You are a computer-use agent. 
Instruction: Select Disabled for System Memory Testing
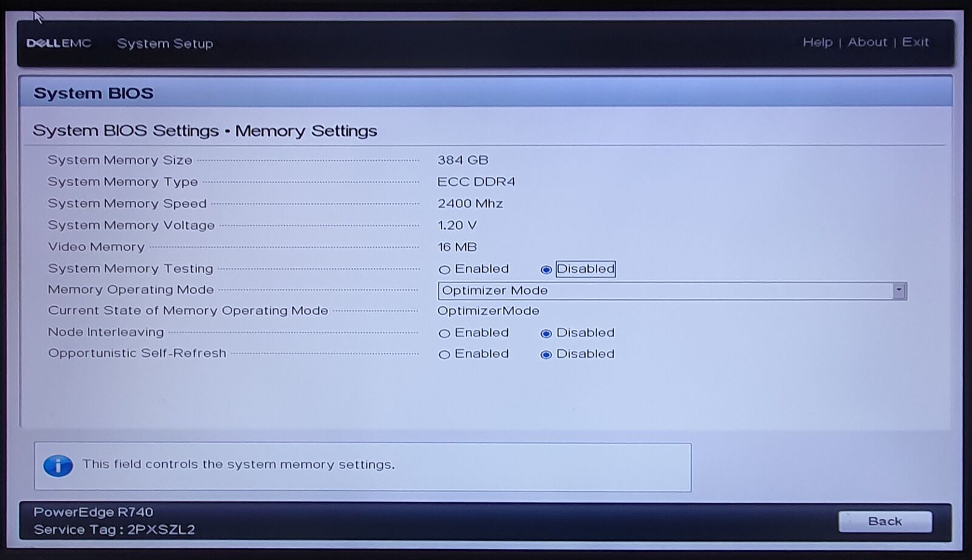click(546, 270)
